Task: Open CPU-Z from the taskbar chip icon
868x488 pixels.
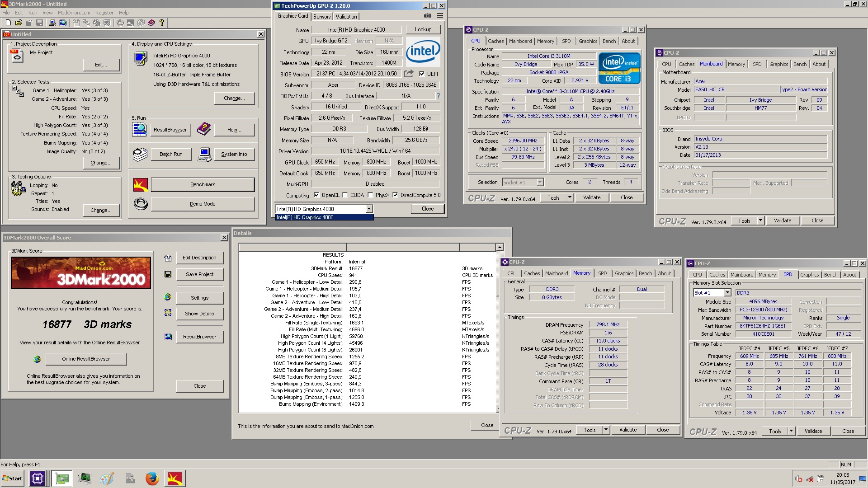Action: (x=37, y=479)
